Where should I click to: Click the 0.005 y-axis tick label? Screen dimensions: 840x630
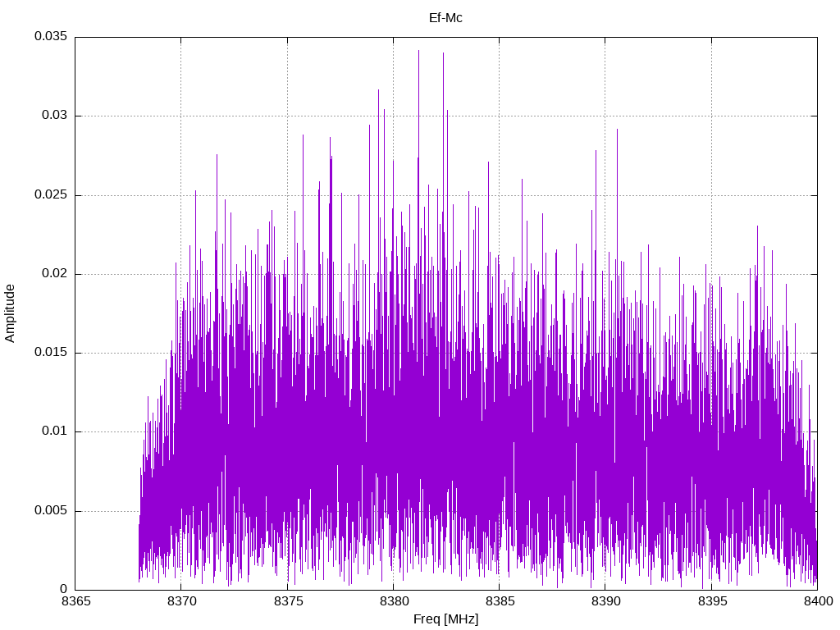click(x=51, y=510)
